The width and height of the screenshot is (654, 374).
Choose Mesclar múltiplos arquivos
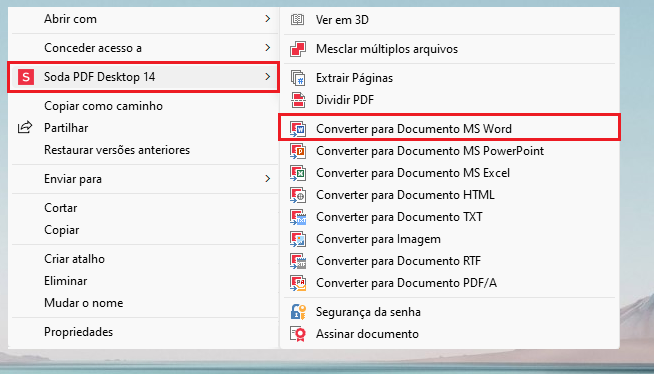450,49
